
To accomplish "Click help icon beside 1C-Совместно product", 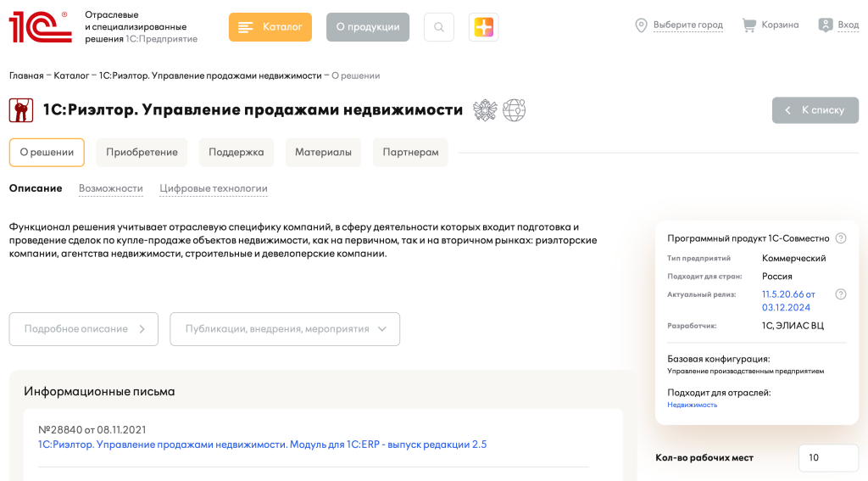I will point(840,238).
